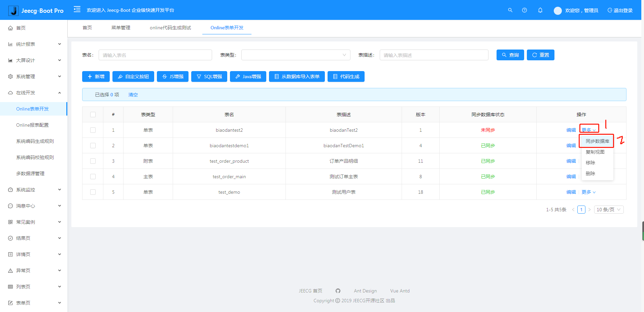Click 清空 to clear selection
Screen dimensions: 644x312
[133, 95]
